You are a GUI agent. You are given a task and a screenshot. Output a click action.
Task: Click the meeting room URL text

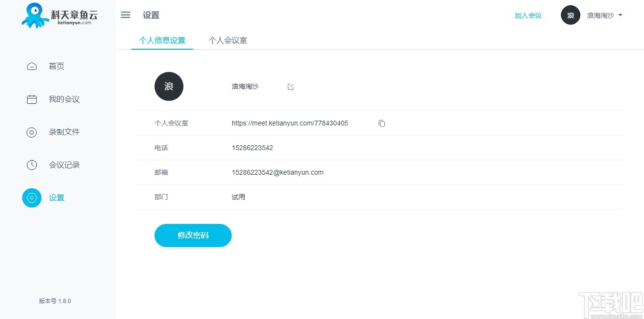(x=290, y=123)
